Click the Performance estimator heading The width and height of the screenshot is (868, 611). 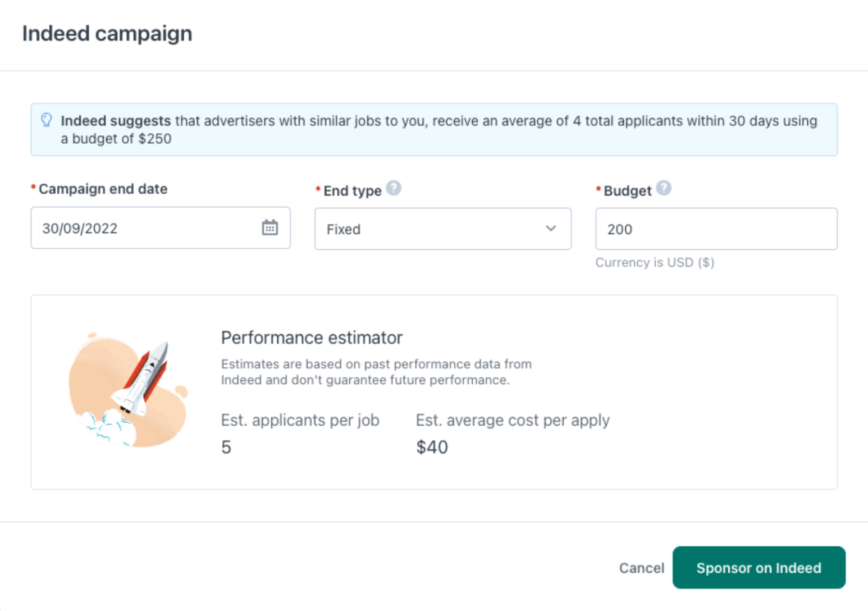click(x=312, y=338)
